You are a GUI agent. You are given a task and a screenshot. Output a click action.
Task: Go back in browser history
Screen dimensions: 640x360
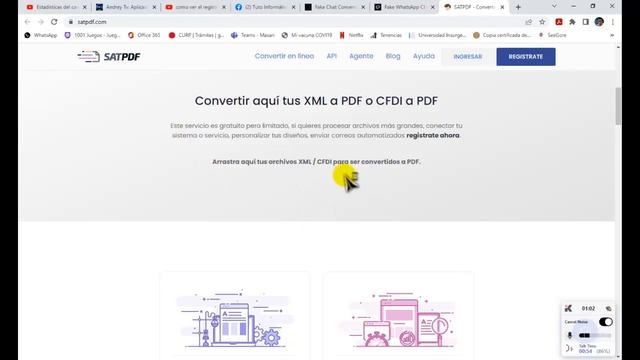coord(27,22)
